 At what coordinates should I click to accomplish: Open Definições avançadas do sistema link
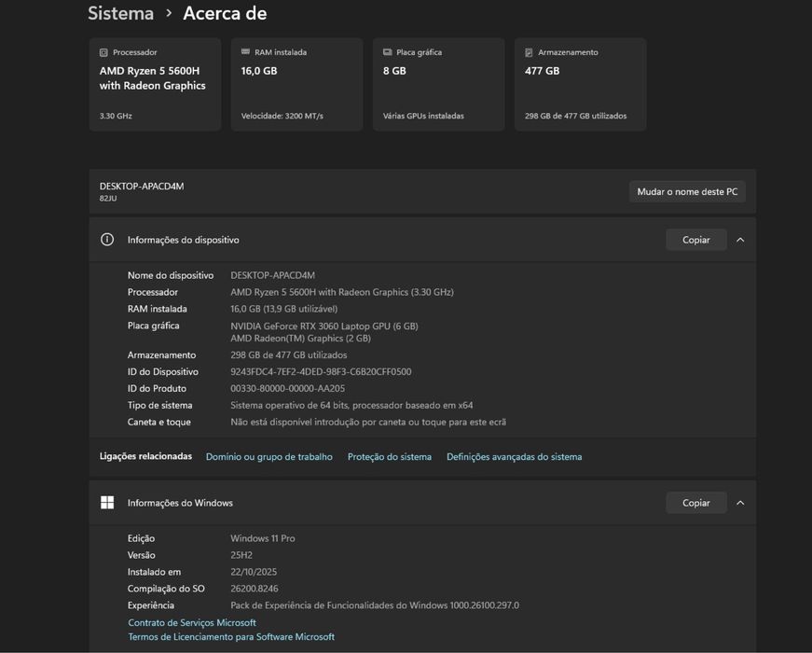click(x=515, y=456)
